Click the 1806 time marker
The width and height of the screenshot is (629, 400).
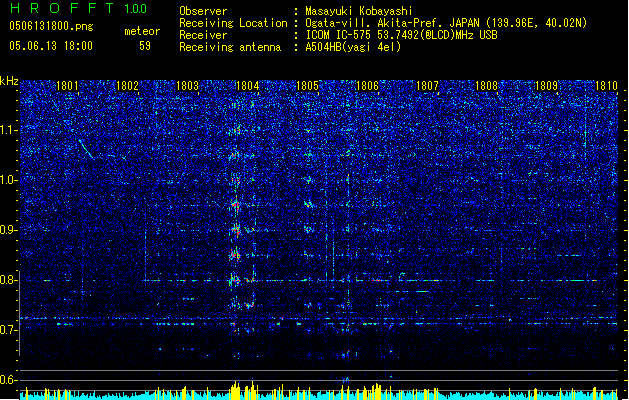pyautogui.click(x=367, y=86)
